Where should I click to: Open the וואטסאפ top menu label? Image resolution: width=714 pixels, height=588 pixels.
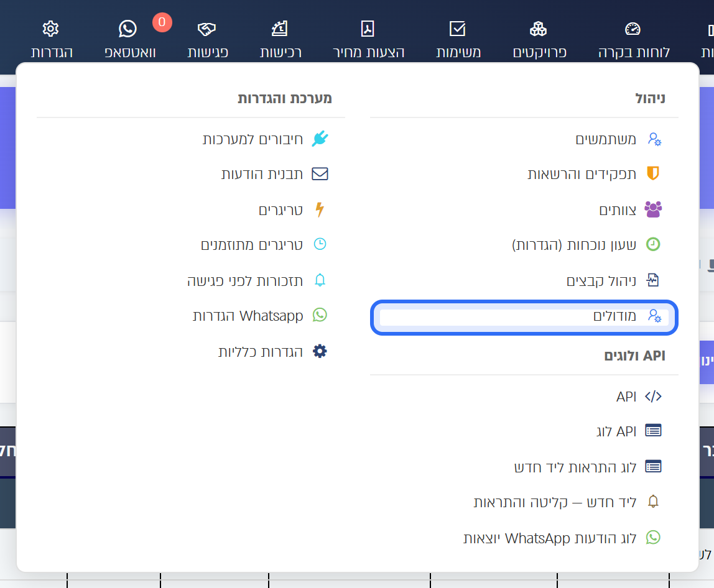130,52
